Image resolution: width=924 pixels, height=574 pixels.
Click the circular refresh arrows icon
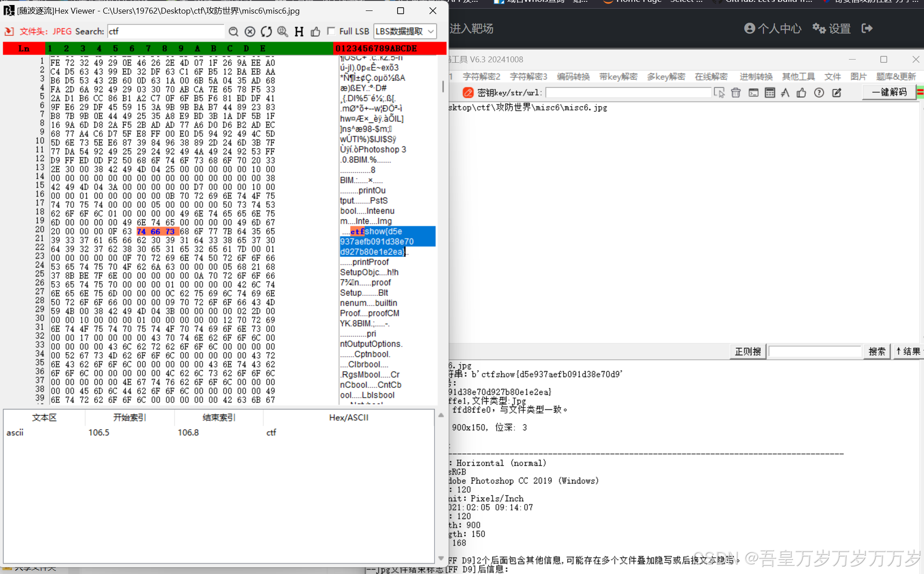tap(266, 31)
